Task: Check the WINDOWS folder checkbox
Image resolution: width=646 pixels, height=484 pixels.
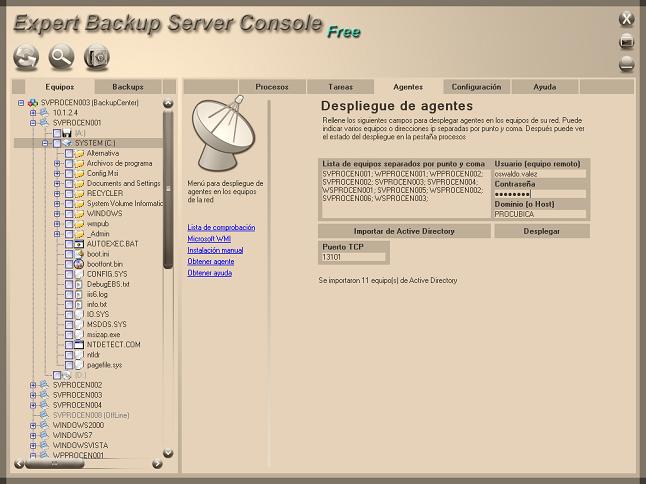Action: [x=69, y=214]
